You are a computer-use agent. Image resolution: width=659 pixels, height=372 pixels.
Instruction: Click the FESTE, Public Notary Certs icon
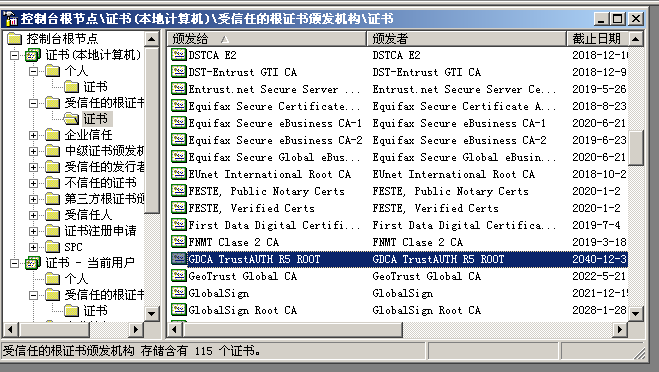pyautogui.click(x=179, y=191)
